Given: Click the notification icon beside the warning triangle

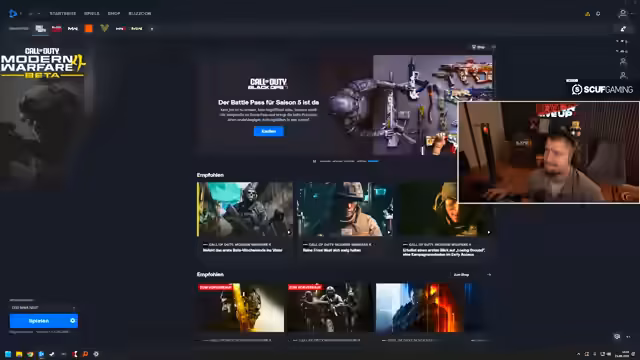Looking at the screenshot, I should coord(598,14).
